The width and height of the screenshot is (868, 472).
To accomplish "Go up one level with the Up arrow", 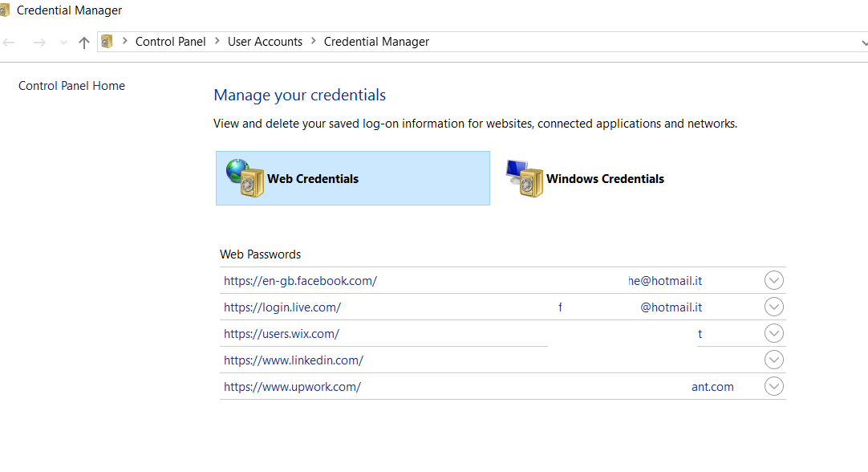I will (x=84, y=42).
